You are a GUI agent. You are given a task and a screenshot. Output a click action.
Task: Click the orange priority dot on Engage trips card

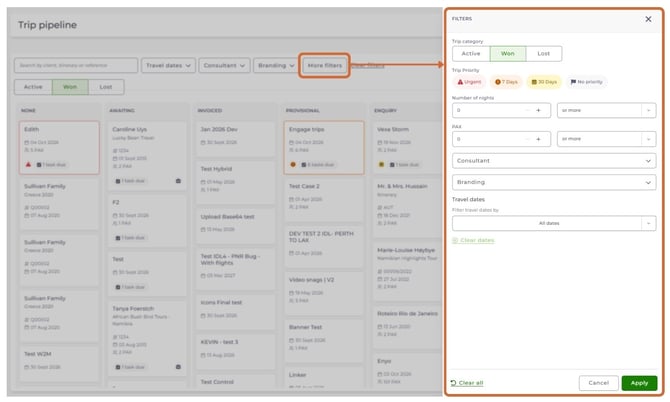[293, 164]
